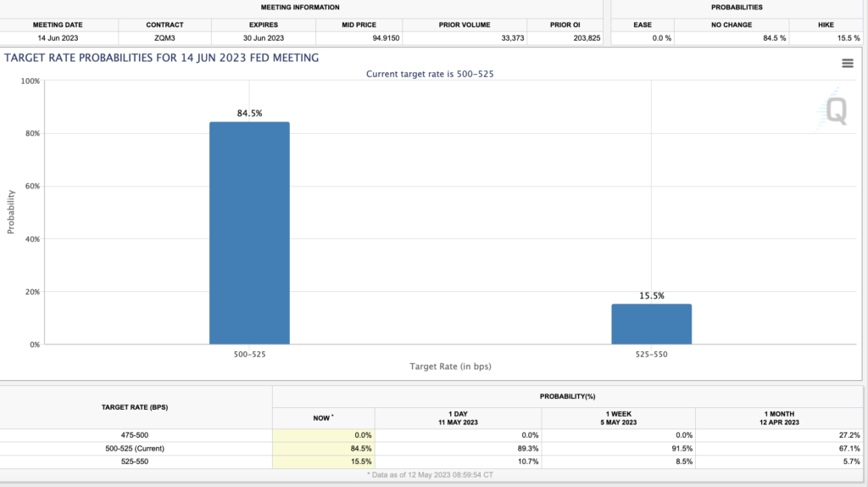Click the Data as of 12 May 2023 footnote
This screenshot has width=868, height=487.
[430, 475]
